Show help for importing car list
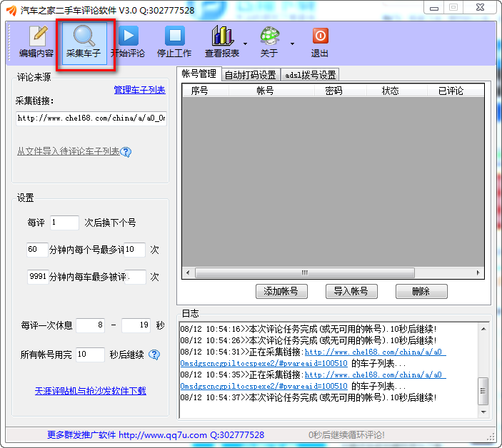This screenshot has width=502, height=448. click(x=126, y=152)
